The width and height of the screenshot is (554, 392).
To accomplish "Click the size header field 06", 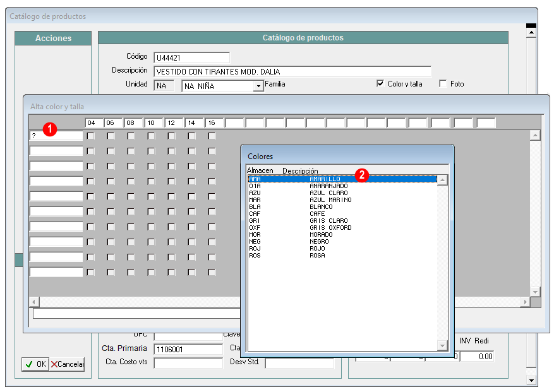I will (x=114, y=123).
